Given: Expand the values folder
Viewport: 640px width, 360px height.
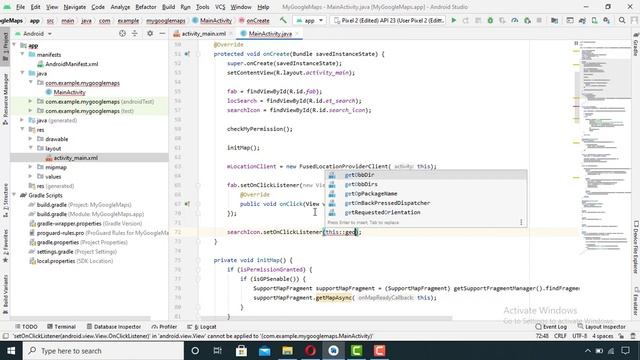Looking at the screenshot, I should click(x=31, y=176).
